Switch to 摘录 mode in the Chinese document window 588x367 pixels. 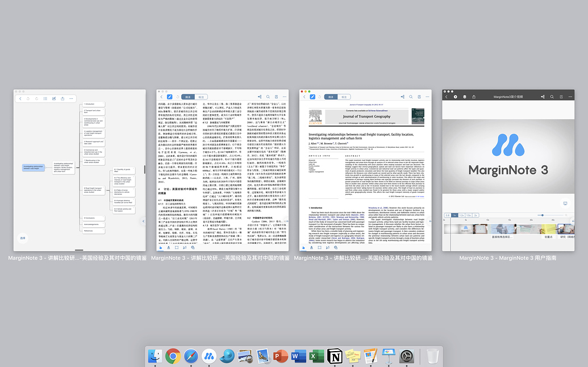[x=187, y=97]
